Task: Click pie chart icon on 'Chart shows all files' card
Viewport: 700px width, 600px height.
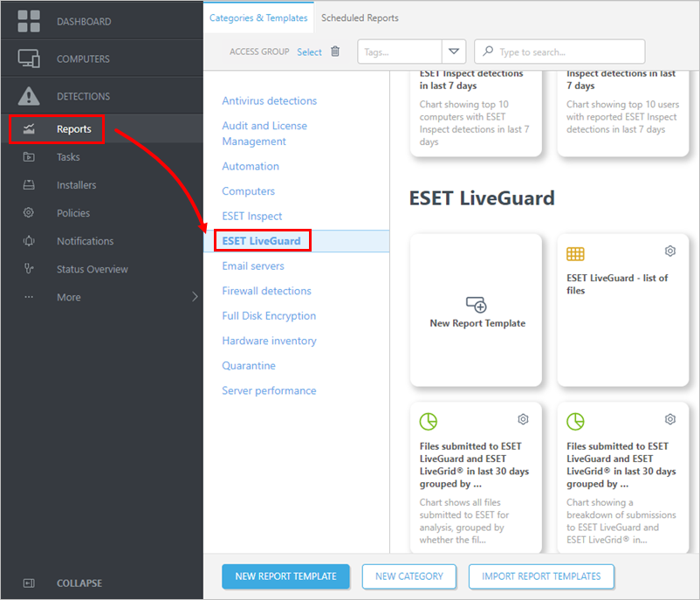Action: pos(429,421)
